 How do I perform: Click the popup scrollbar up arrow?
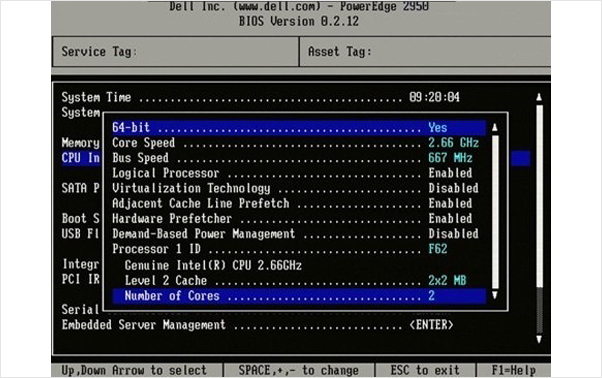tap(495, 127)
